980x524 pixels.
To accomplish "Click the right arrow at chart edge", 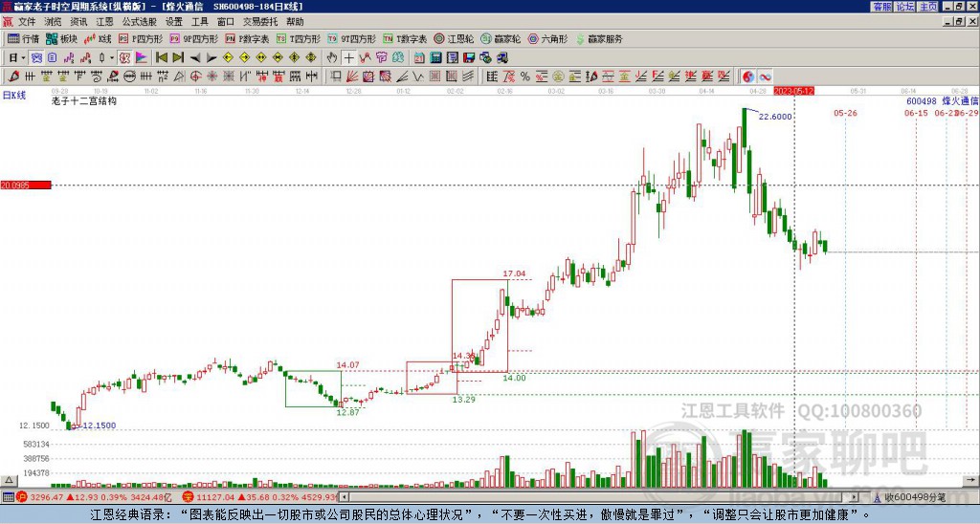I will pyautogui.click(x=972, y=481).
